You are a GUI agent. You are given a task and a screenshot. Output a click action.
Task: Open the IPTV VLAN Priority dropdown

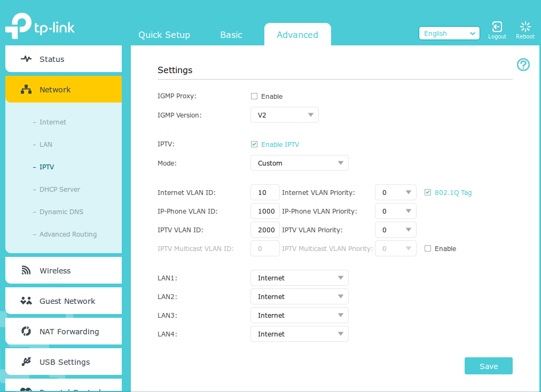point(396,230)
